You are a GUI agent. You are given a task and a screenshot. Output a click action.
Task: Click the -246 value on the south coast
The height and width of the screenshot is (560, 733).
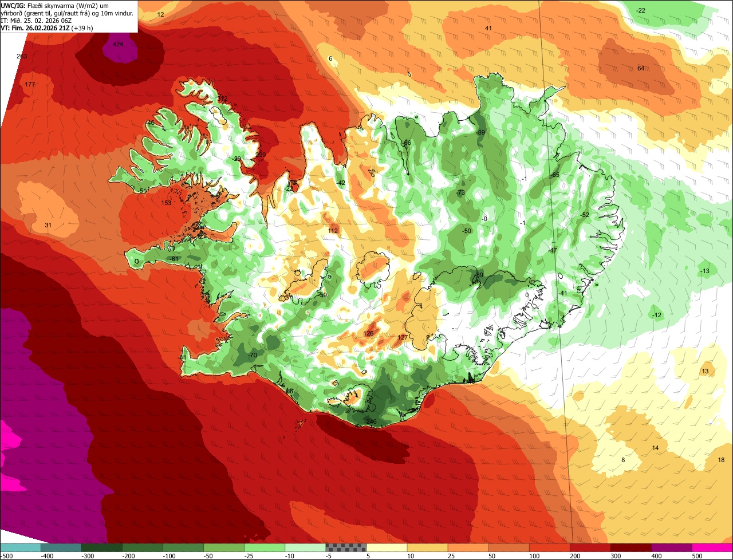(370, 422)
